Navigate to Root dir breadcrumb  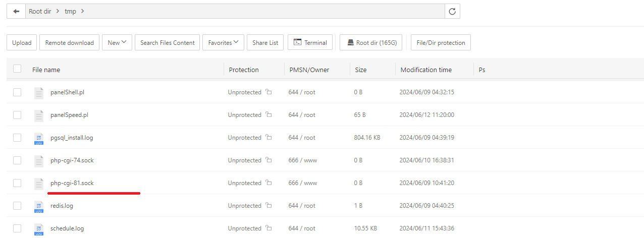(x=42, y=11)
